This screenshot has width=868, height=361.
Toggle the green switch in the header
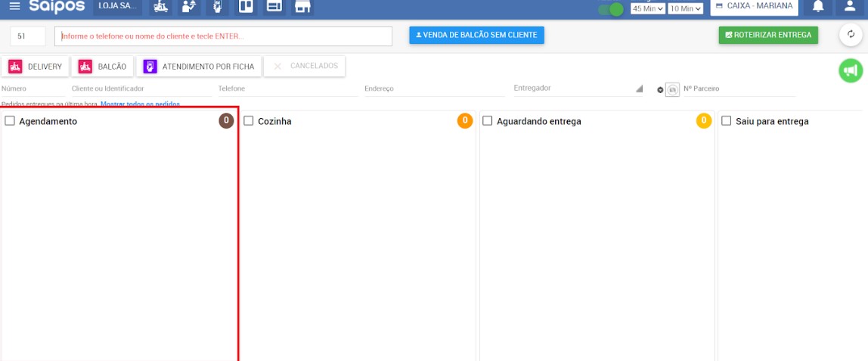[610, 10]
